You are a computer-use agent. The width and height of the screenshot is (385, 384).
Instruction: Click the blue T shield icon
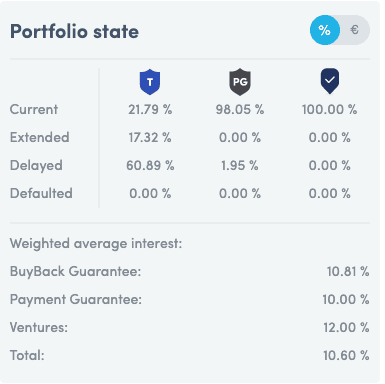pyautogui.click(x=150, y=82)
